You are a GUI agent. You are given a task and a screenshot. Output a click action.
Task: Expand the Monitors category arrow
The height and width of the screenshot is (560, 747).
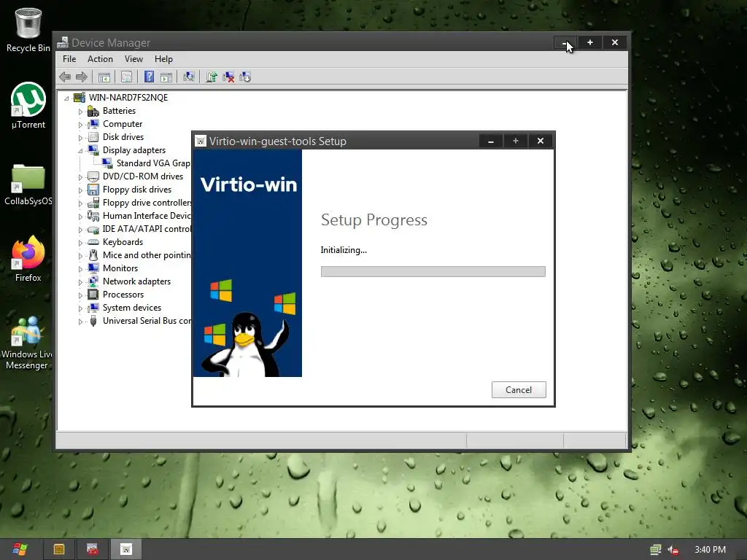click(80, 269)
